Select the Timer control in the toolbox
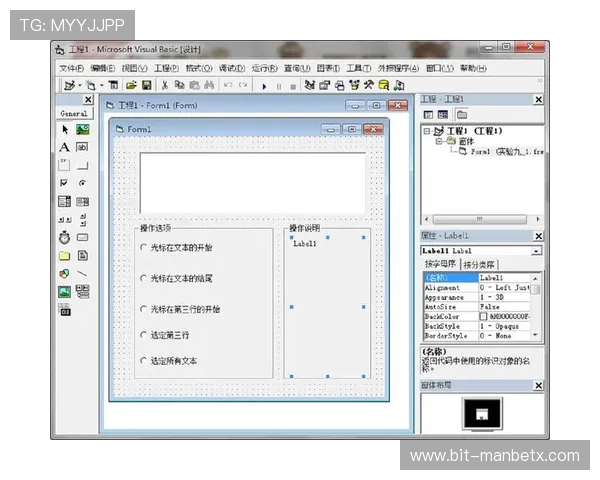The height and width of the screenshot is (480, 600). (64, 237)
